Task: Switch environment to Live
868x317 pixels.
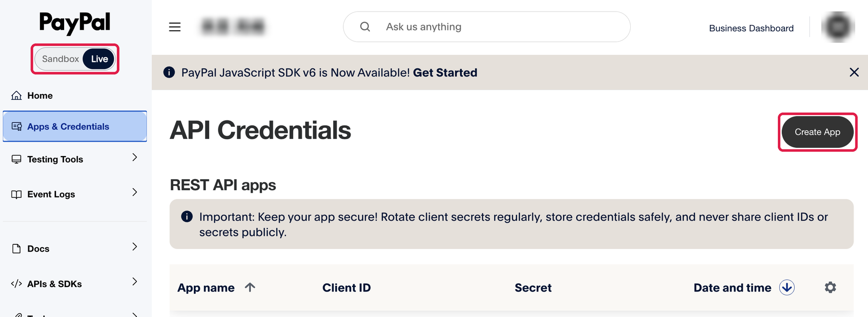Action: click(99, 59)
